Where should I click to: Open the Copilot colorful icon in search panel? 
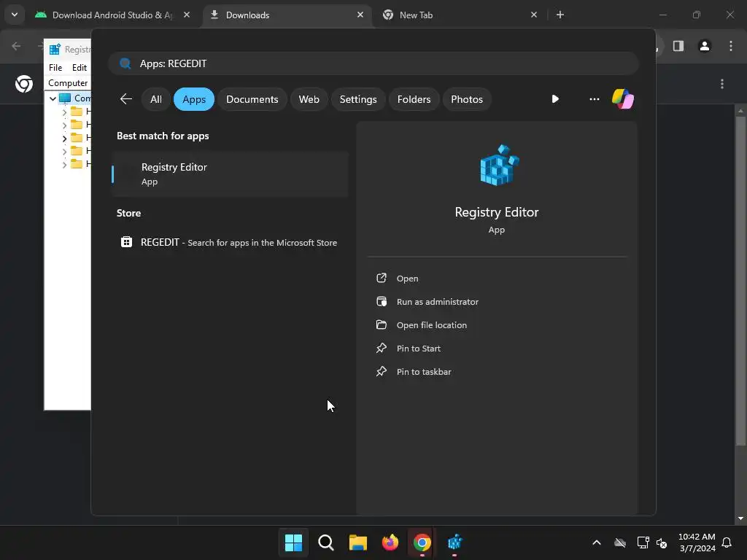623,99
